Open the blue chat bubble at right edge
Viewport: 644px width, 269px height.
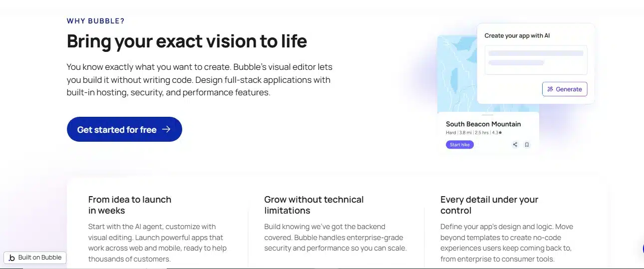[x=642, y=250]
